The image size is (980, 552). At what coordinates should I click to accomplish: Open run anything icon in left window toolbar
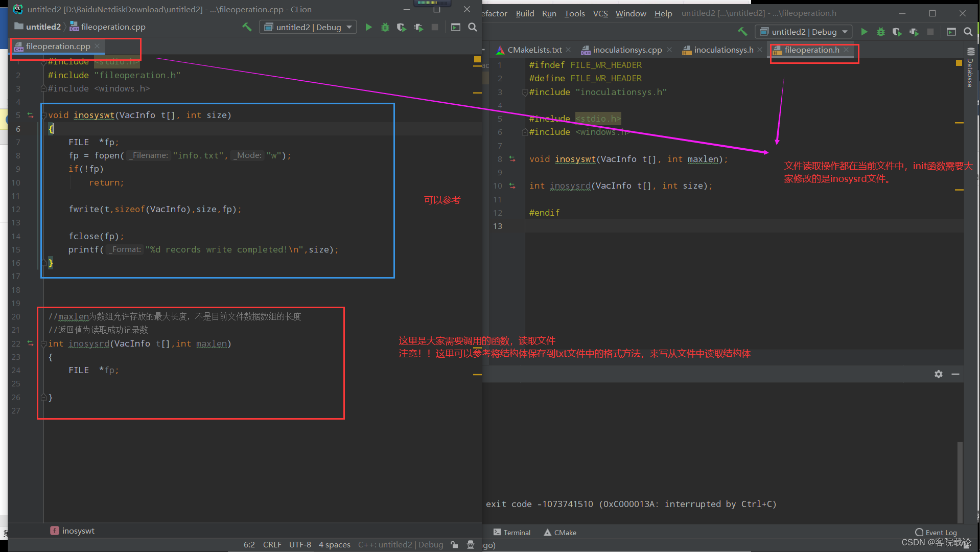pos(456,27)
